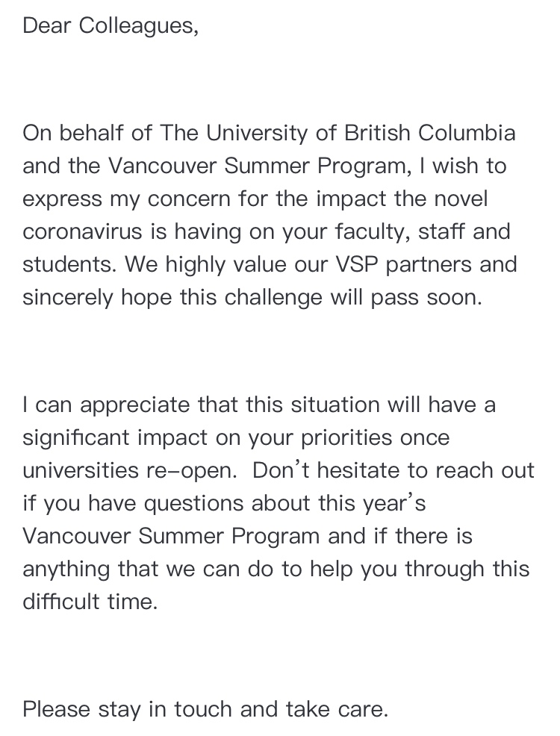The image size is (560, 736).
Task: Click the words "University of British Columbia"
Action: 360,134
